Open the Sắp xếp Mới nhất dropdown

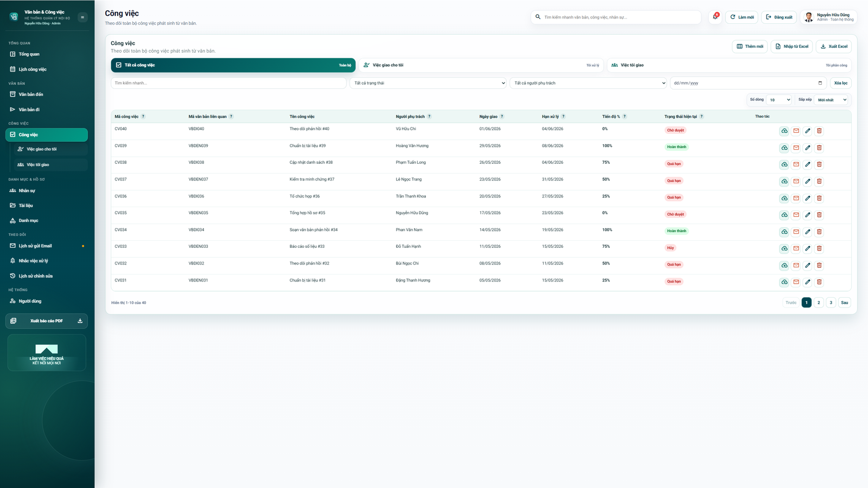[831, 100]
